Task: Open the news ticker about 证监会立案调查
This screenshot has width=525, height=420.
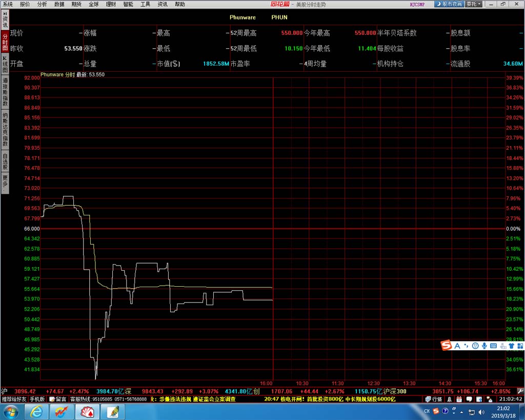Action: (x=193, y=399)
